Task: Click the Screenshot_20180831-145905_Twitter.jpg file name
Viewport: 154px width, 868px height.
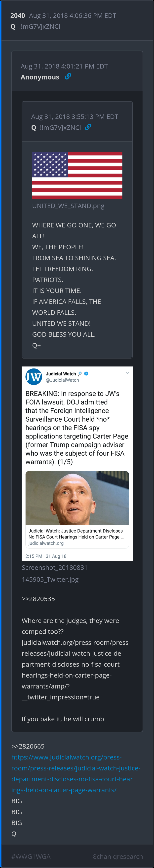Action: pyautogui.click(x=56, y=573)
